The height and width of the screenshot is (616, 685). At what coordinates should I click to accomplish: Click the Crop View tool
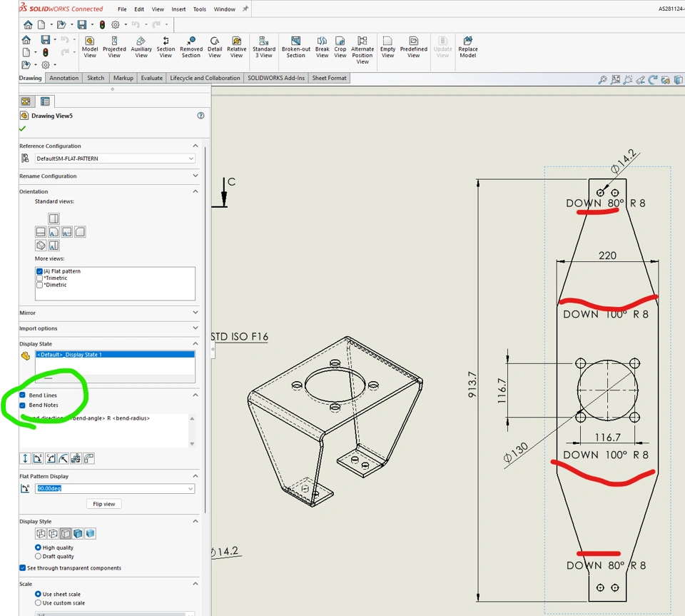coord(340,47)
